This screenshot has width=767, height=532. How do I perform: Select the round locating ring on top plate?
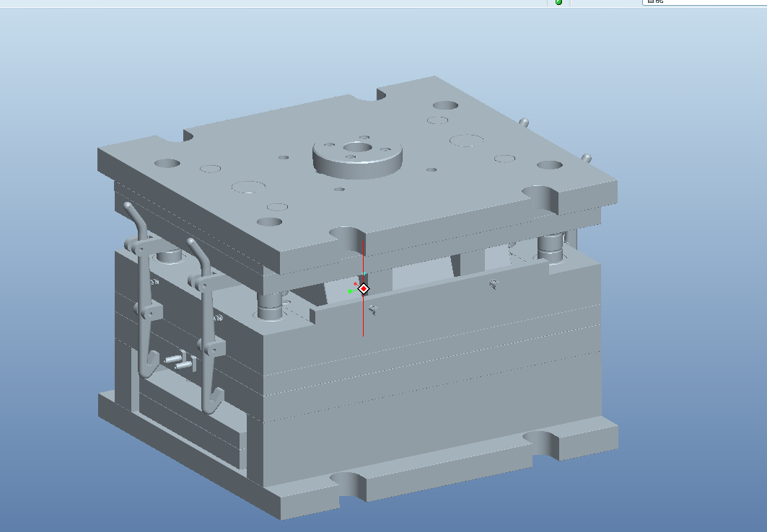[x=358, y=158]
